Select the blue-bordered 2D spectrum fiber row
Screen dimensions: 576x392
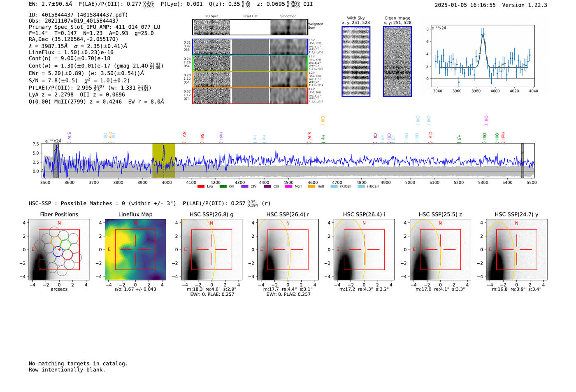250,47
